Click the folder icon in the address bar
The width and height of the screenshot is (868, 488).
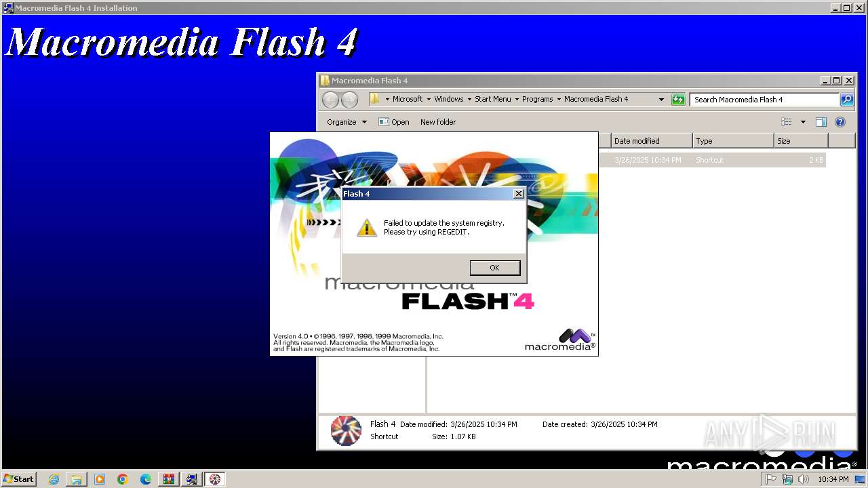374,99
